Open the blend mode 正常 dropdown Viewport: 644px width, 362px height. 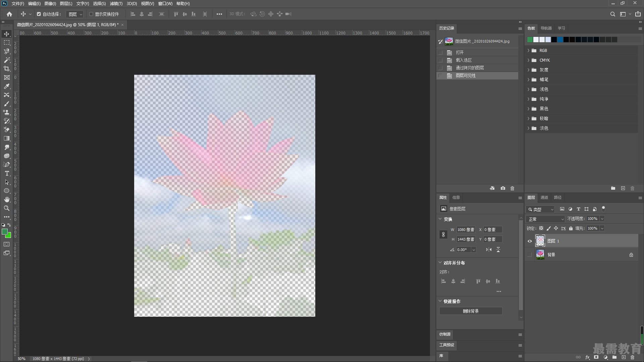545,219
